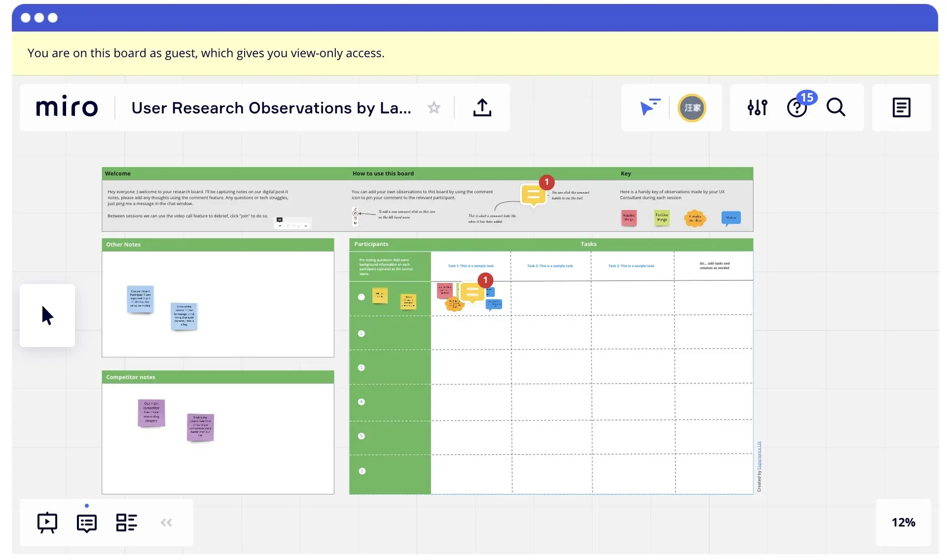
Task: Open comment bubble on Task 1 participant row
Action: 473,292
